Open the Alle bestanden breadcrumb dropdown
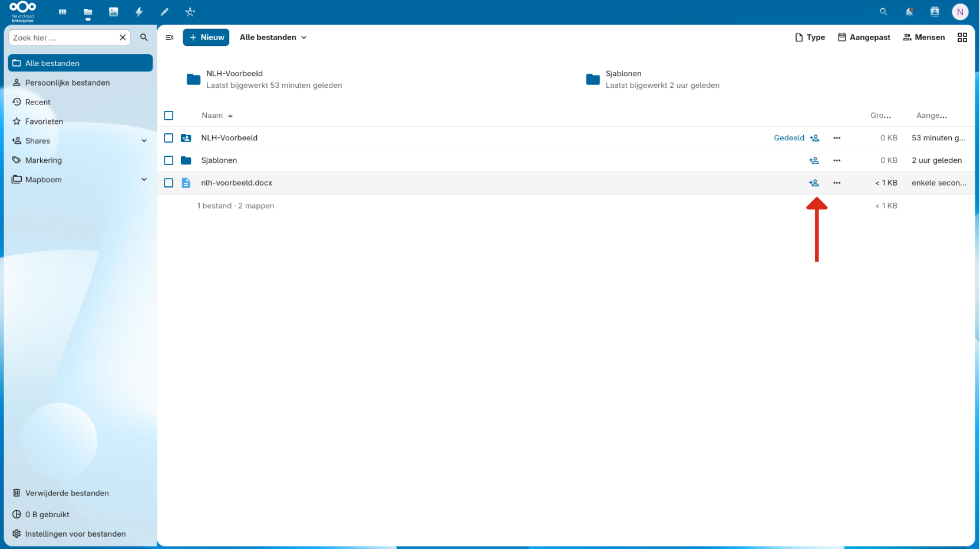 click(x=273, y=37)
